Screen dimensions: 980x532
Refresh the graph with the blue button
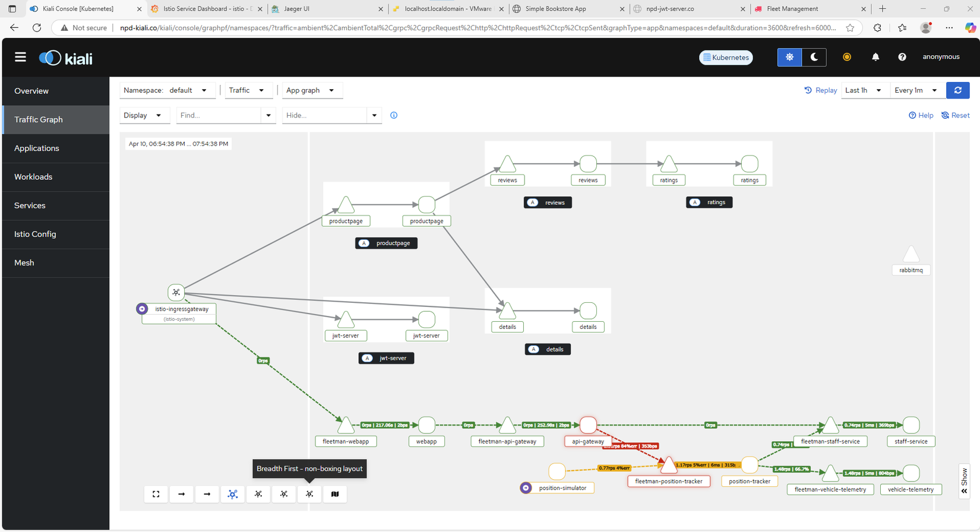[958, 90]
